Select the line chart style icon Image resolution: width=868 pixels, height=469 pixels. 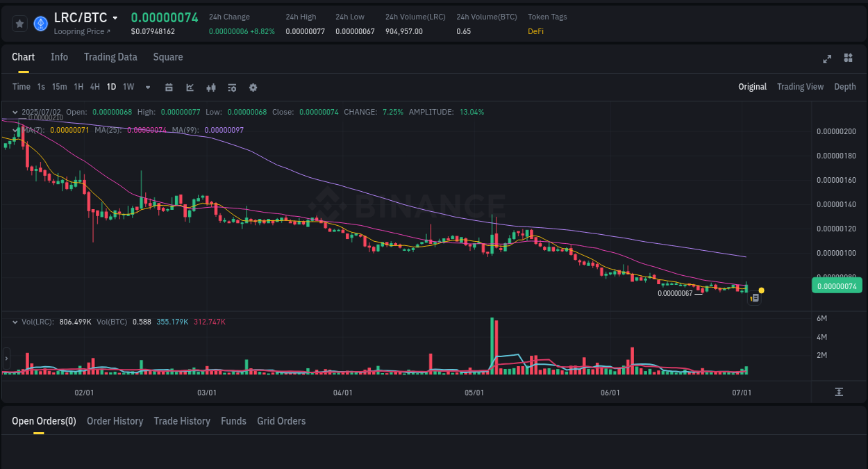pos(190,87)
